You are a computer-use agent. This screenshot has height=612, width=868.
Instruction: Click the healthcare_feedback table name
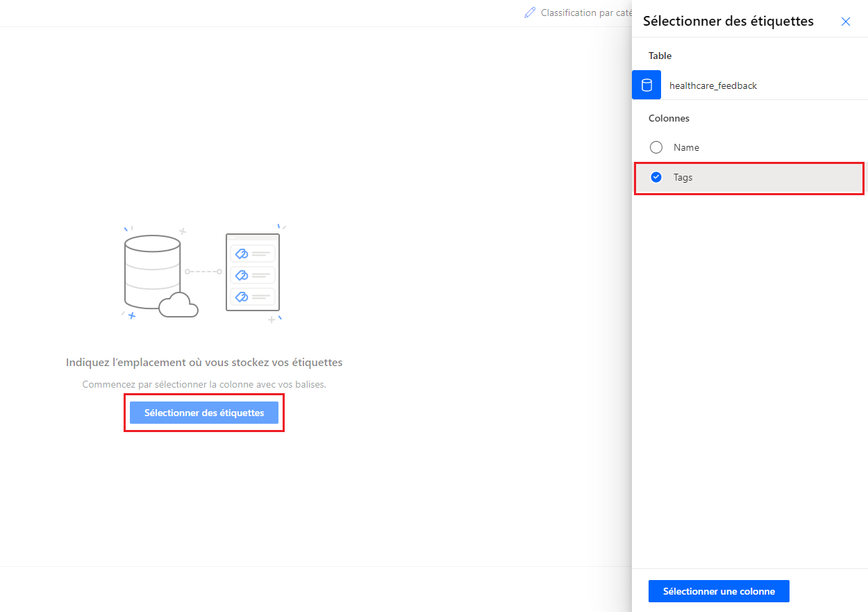[713, 85]
